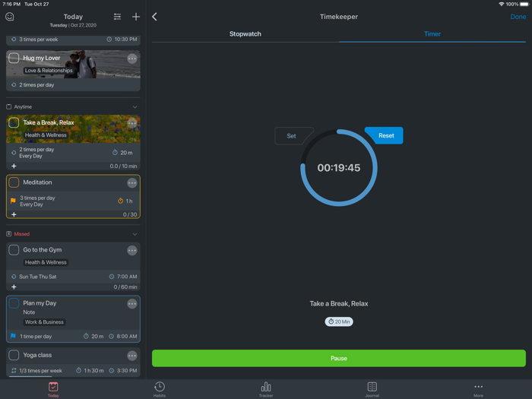This screenshot has width=532, height=399.
Task: Click the blue flag on Plan my Day
Action: tap(13, 336)
